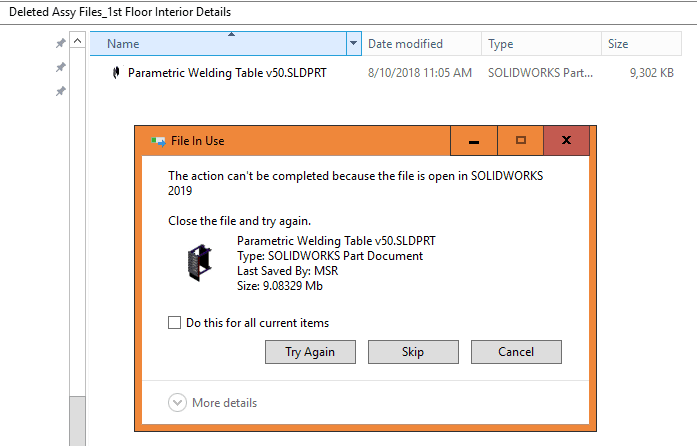
Task: Select Parametric Welding Table v50.SLDPRT file
Action: 227,72
